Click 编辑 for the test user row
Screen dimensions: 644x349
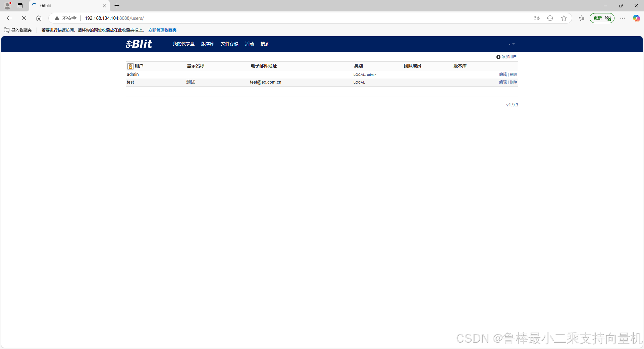[x=502, y=82]
